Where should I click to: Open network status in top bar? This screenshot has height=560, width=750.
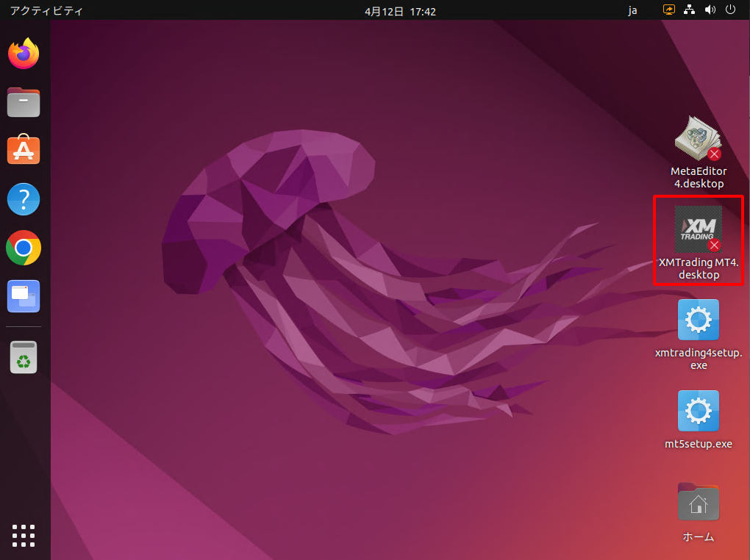coord(690,10)
